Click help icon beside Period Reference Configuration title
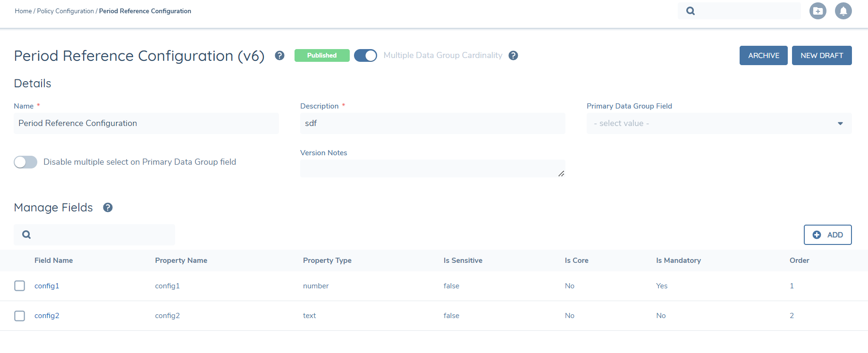The width and height of the screenshot is (868, 353). 279,56
